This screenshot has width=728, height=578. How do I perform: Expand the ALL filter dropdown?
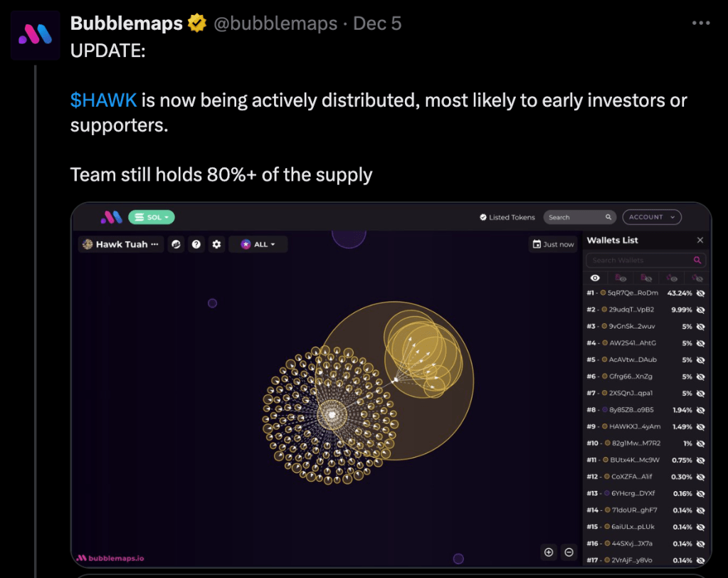[x=258, y=244]
